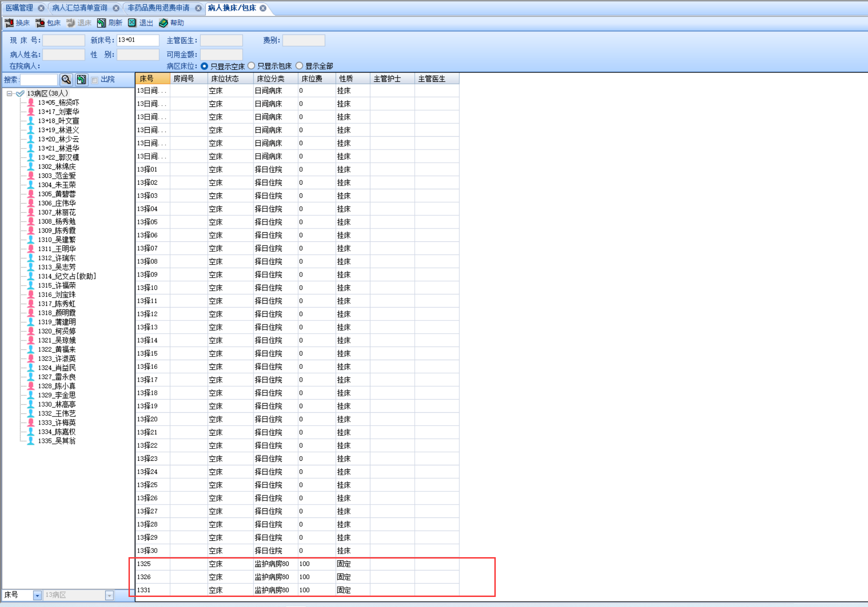Screen dimensions: 868x607
Task: Close the 病人汇总清单查询 tab
Action: click(x=116, y=8)
